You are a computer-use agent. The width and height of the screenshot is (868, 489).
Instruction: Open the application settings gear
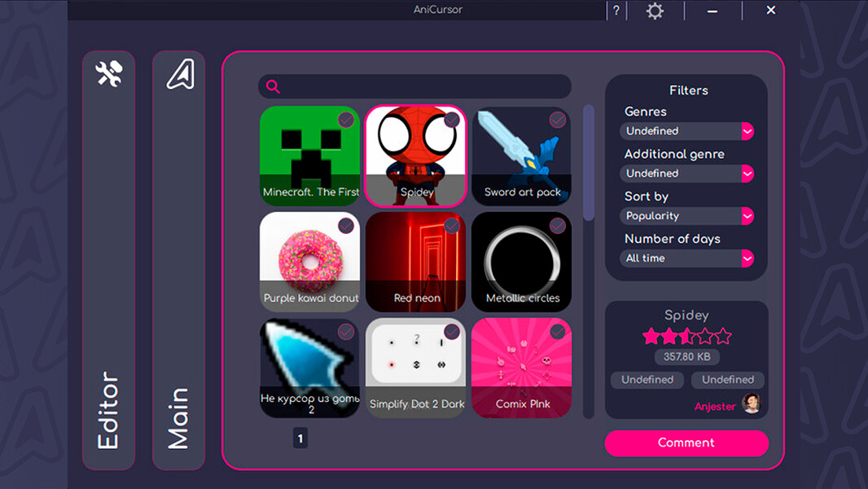[654, 11]
